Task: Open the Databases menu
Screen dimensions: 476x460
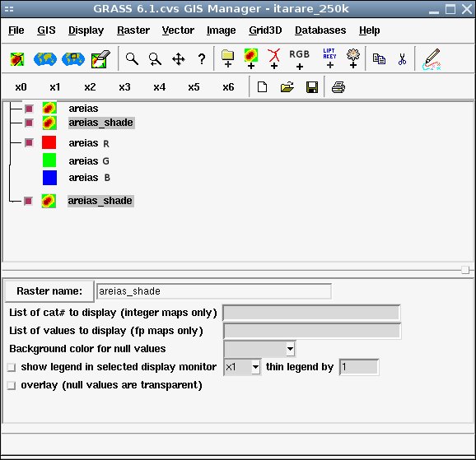Action: [320, 30]
